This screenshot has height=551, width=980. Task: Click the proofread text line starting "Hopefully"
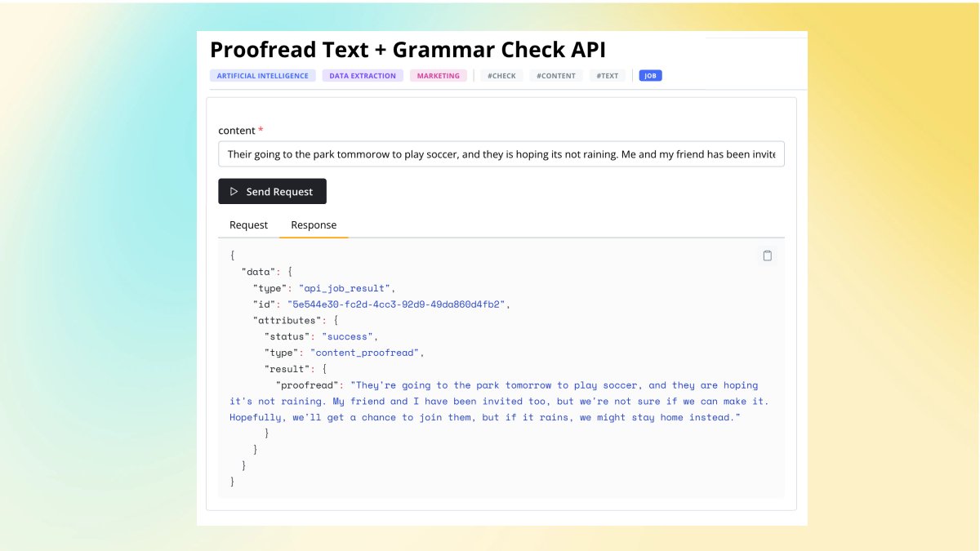point(485,417)
